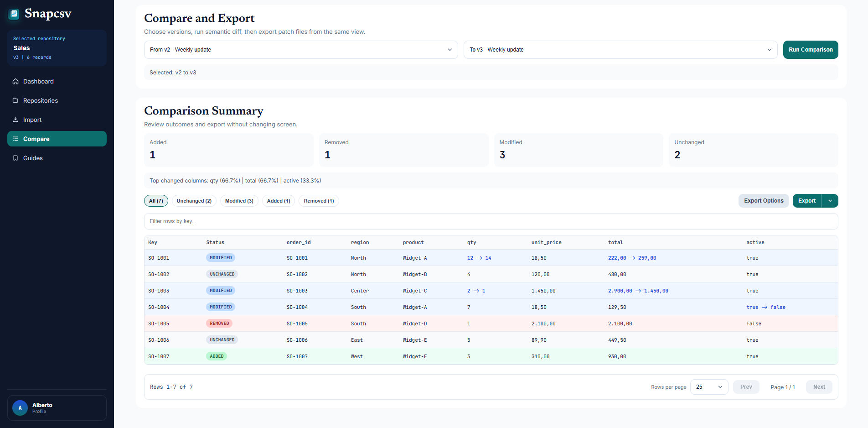
Task: Click the Center region cell
Action: click(x=360, y=291)
